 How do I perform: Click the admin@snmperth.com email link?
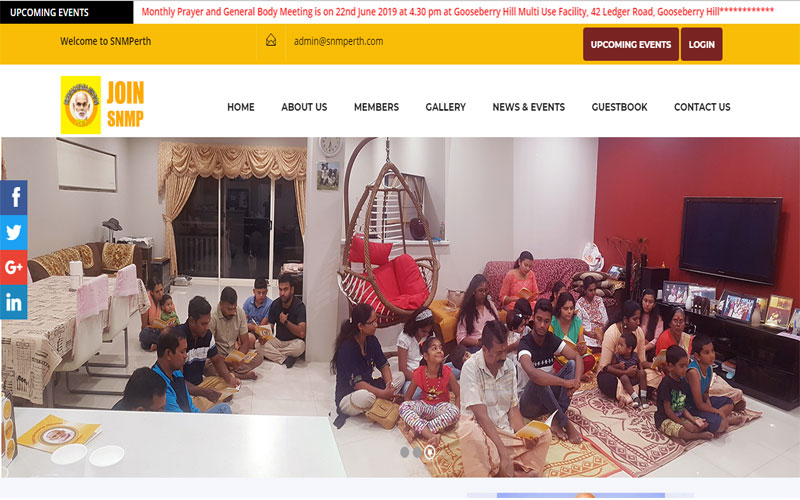(338, 41)
